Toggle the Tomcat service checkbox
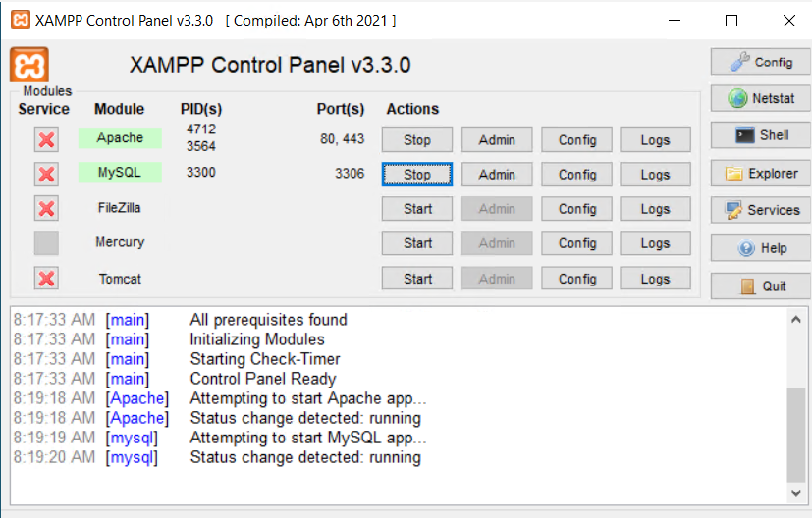The width and height of the screenshot is (812, 518). 46,279
